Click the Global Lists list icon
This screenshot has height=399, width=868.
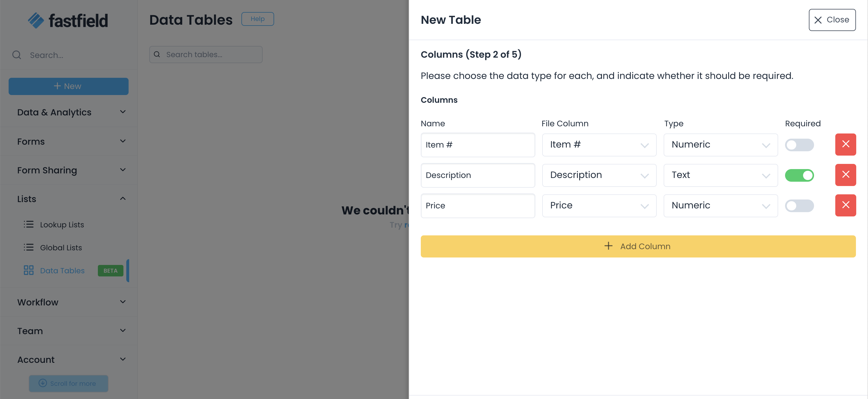point(29,247)
